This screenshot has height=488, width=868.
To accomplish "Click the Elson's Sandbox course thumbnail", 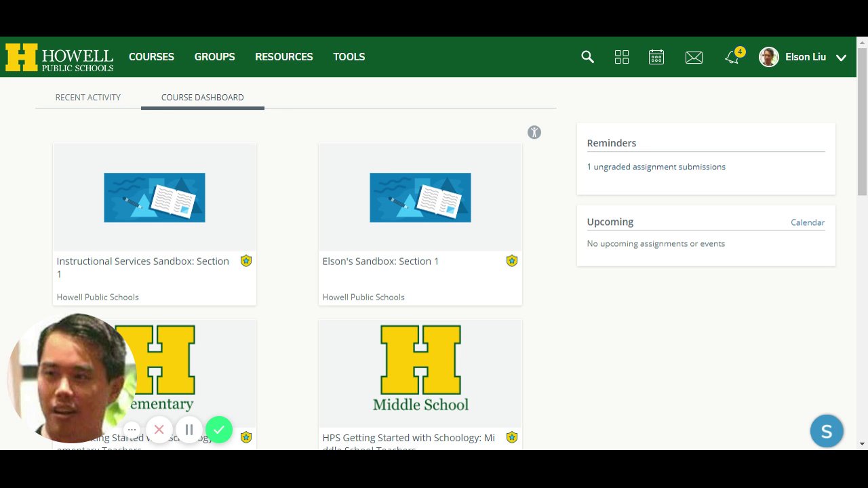I will [x=420, y=197].
